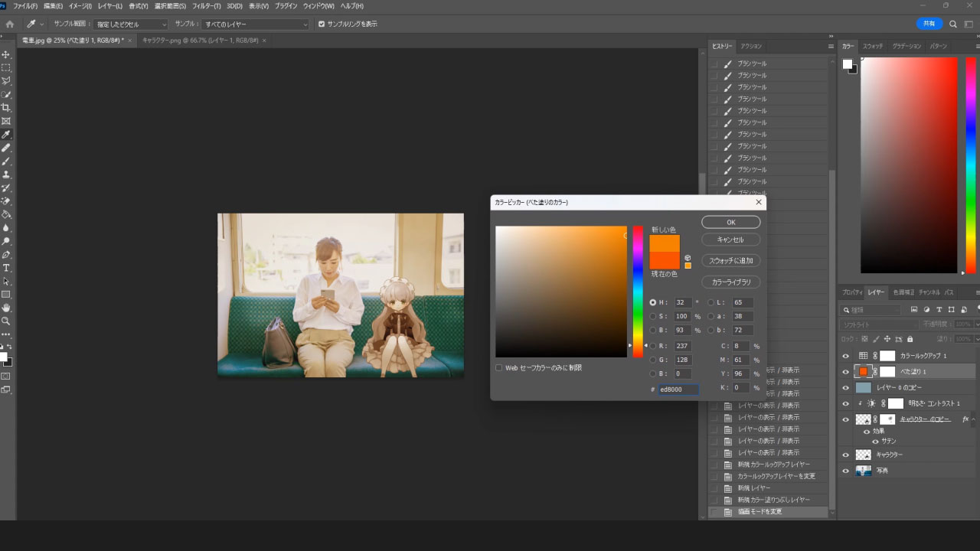Click OK in the color picker
The width and height of the screenshot is (980, 551).
(731, 222)
